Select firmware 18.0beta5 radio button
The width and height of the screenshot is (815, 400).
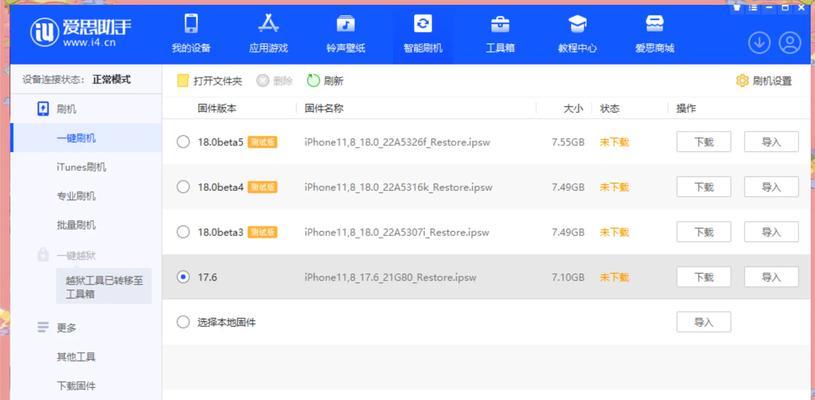point(183,142)
